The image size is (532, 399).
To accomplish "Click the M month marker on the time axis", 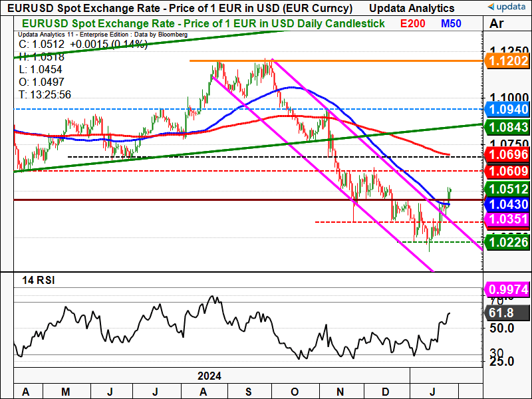I will click(x=65, y=392).
